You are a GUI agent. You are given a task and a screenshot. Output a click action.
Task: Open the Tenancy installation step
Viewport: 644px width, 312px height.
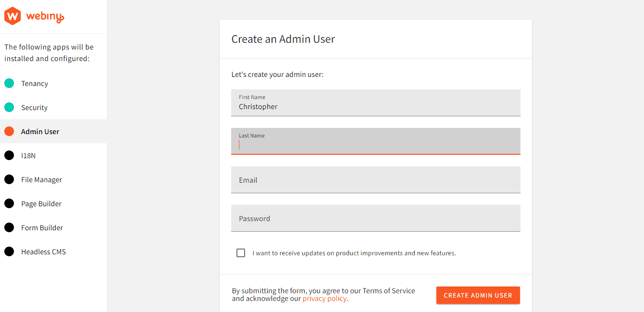(x=34, y=83)
